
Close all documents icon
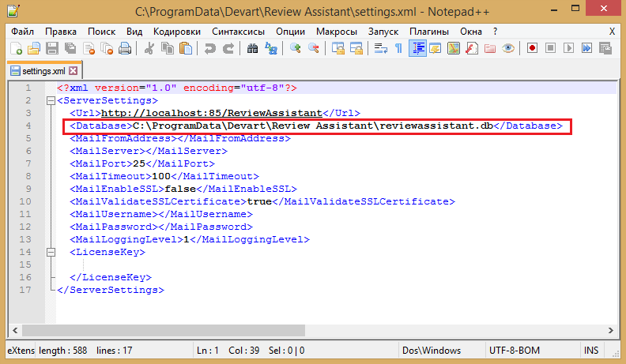click(107, 49)
